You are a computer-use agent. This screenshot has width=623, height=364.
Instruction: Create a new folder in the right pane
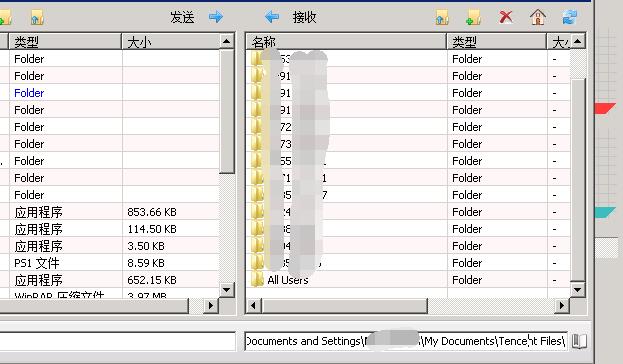pyautogui.click(x=474, y=17)
